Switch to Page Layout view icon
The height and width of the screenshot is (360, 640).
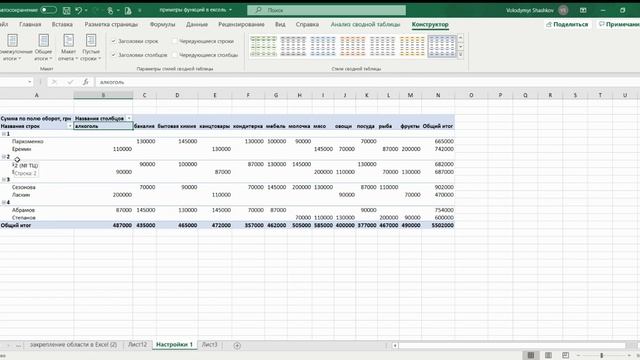[x=548, y=355]
